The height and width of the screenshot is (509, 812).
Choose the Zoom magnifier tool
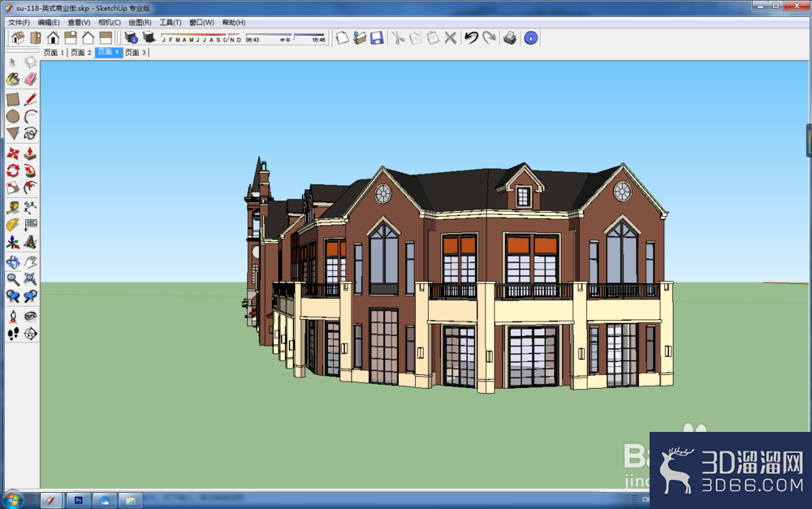(x=13, y=279)
